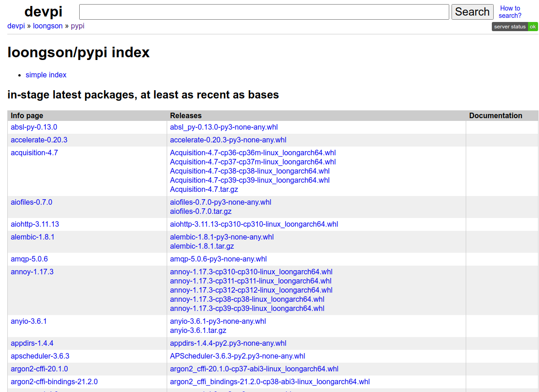Download Acquisition-4.7 cp39 loongarch64 wheel

tap(250, 180)
